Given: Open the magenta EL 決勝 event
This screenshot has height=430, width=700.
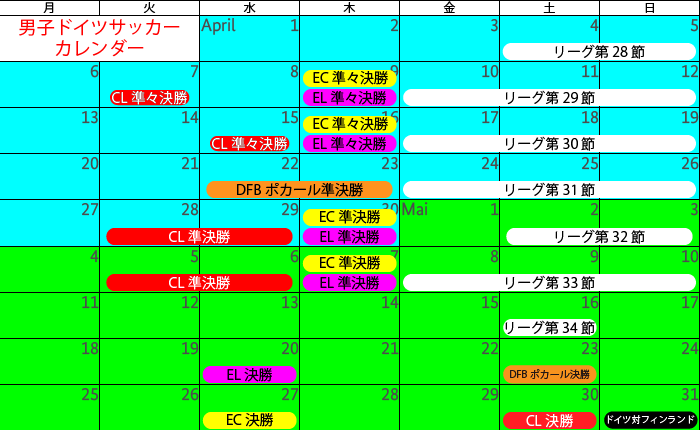Looking at the screenshot, I should 249,374.
